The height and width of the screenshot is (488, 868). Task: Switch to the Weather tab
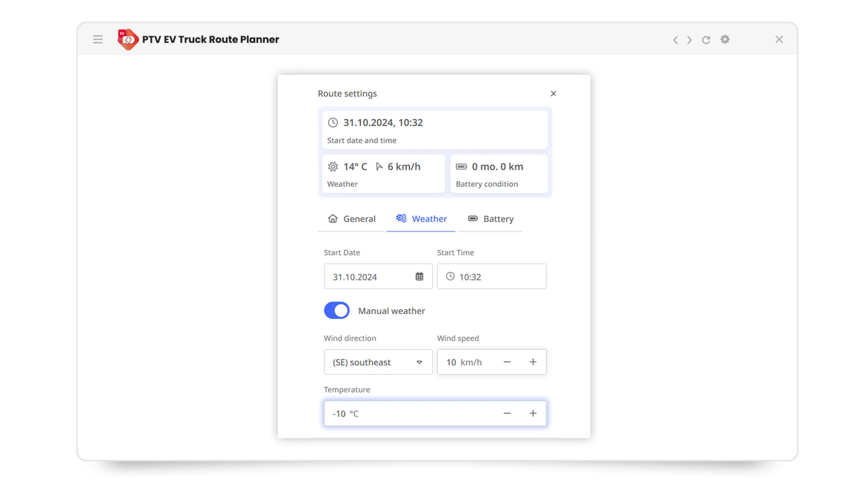click(x=421, y=219)
